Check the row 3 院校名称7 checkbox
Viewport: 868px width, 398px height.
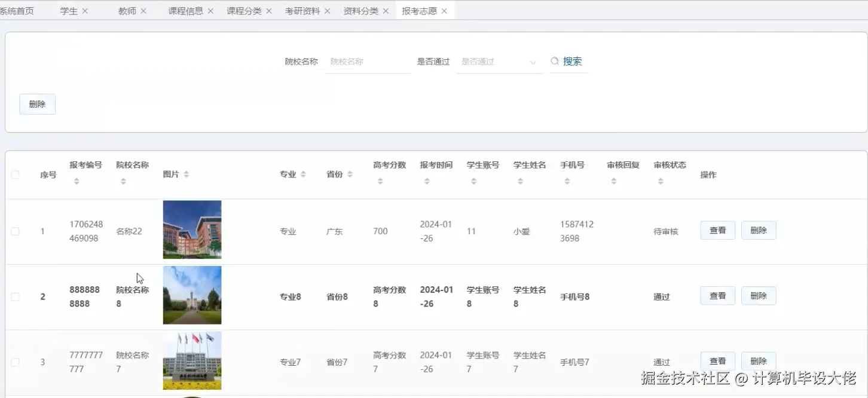[x=15, y=362]
